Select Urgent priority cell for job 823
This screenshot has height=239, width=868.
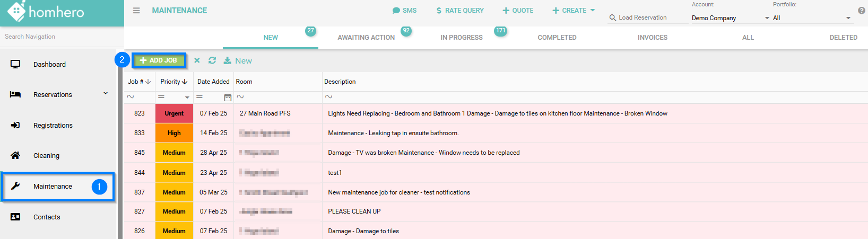[174, 113]
